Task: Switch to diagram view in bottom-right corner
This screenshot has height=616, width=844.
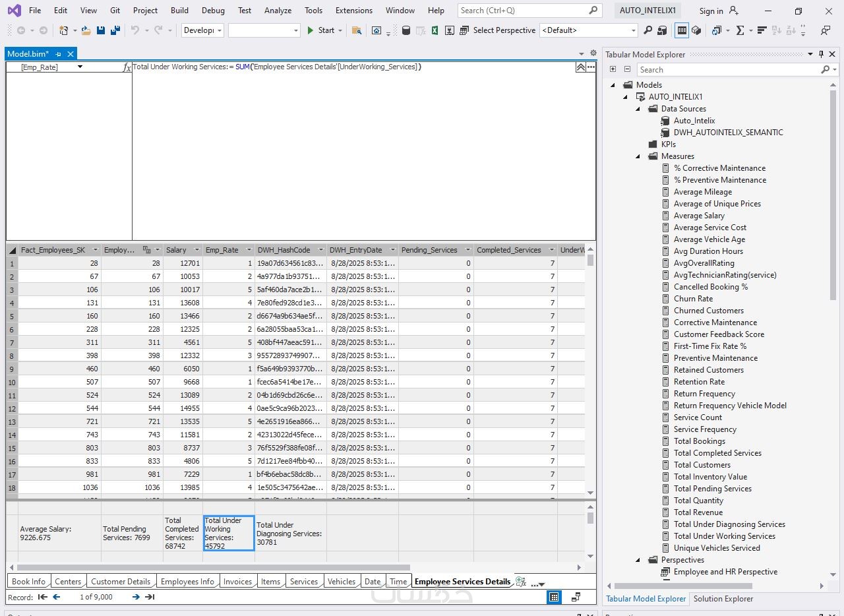Action: (576, 597)
